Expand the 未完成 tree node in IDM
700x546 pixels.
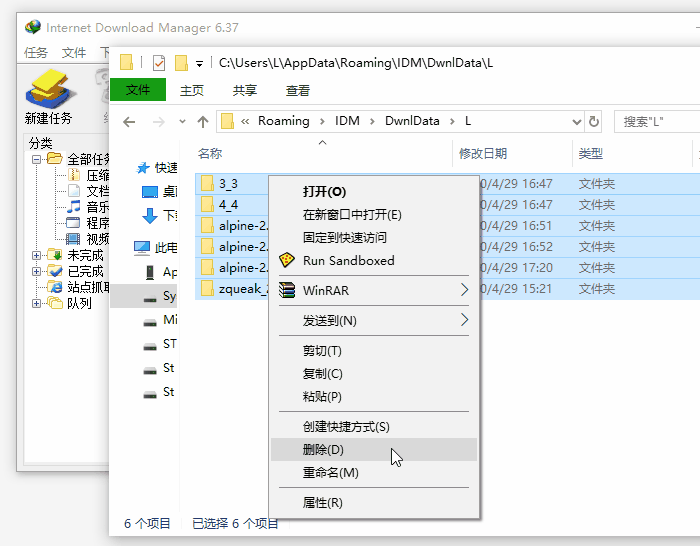tap(37, 255)
